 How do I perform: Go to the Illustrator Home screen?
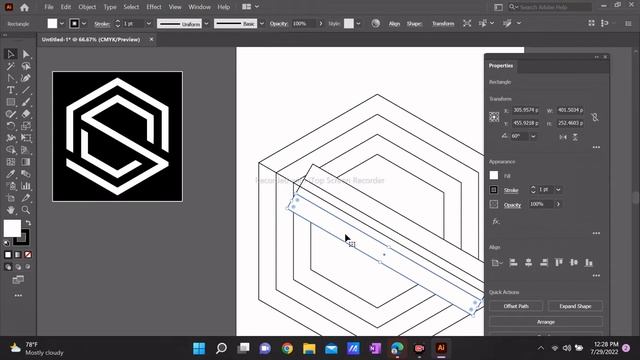point(24,7)
